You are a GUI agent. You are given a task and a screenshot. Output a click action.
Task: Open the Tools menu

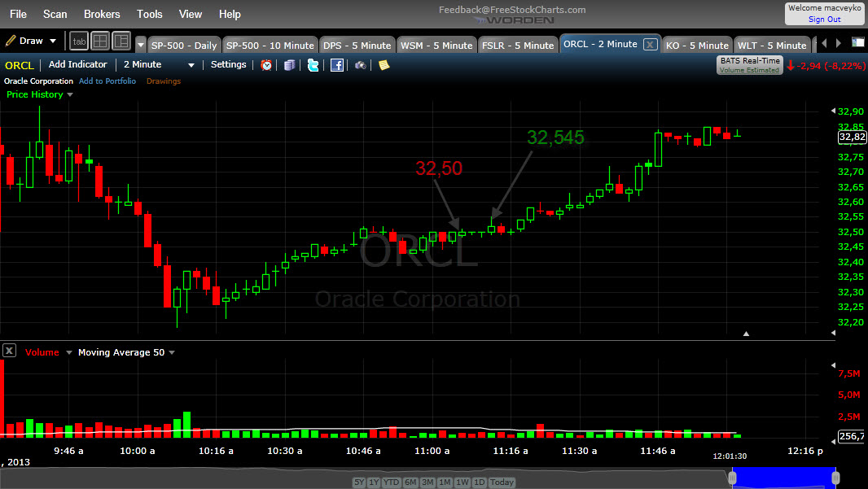[150, 14]
